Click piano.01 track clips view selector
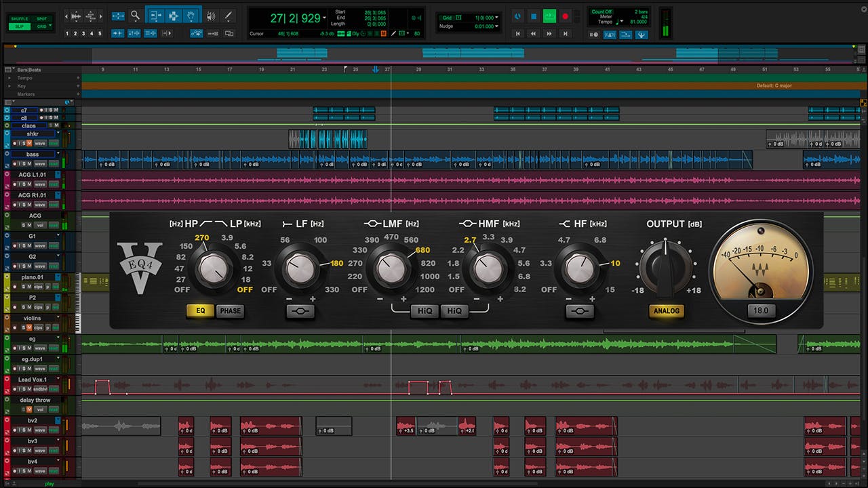The height and width of the screenshot is (488, 868). 39,287
